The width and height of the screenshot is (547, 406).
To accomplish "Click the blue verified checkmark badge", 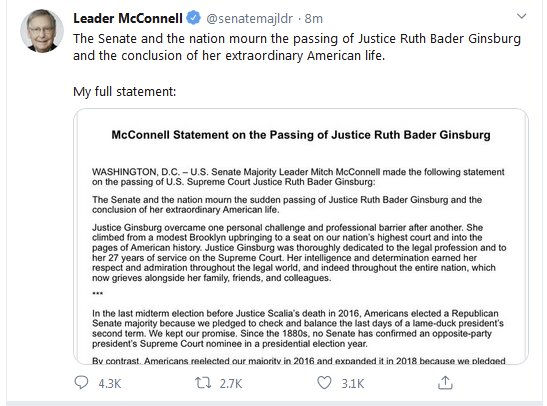I will (x=193, y=18).
